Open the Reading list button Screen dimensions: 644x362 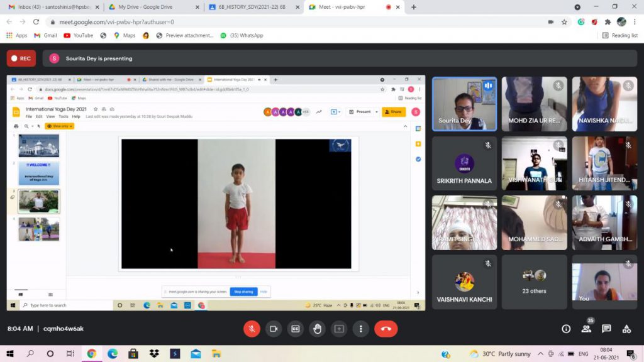pos(620,35)
